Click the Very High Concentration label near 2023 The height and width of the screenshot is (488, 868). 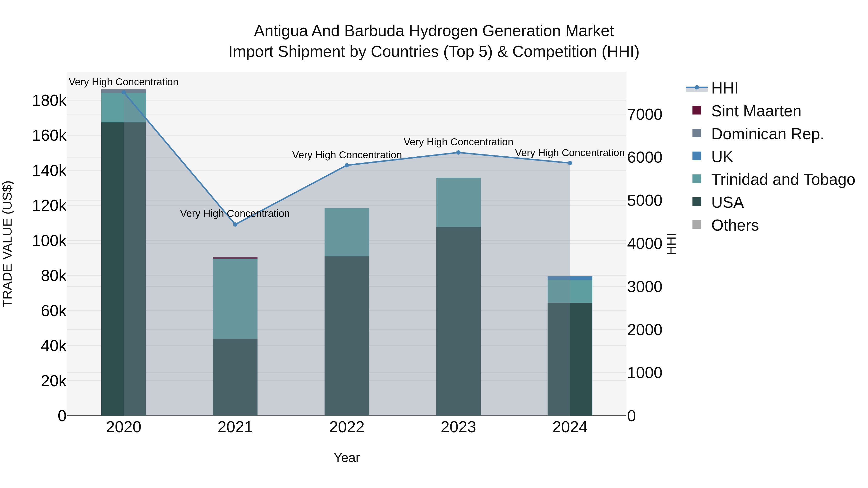458,142
